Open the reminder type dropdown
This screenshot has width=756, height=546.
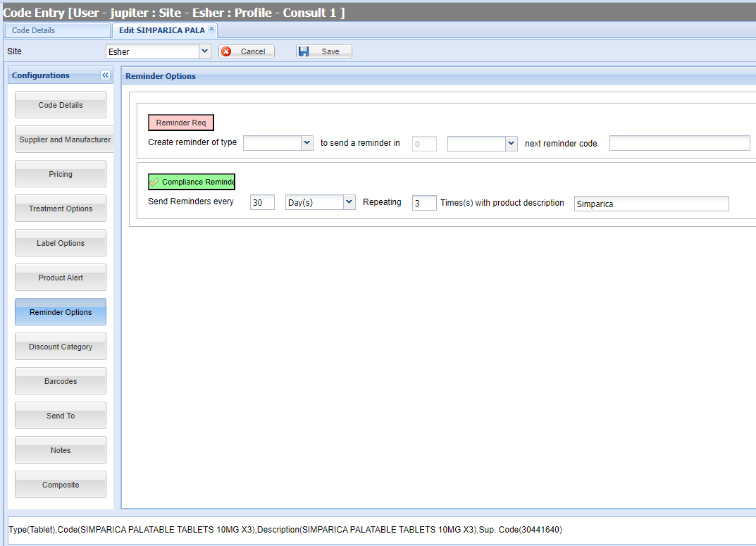tap(307, 143)
